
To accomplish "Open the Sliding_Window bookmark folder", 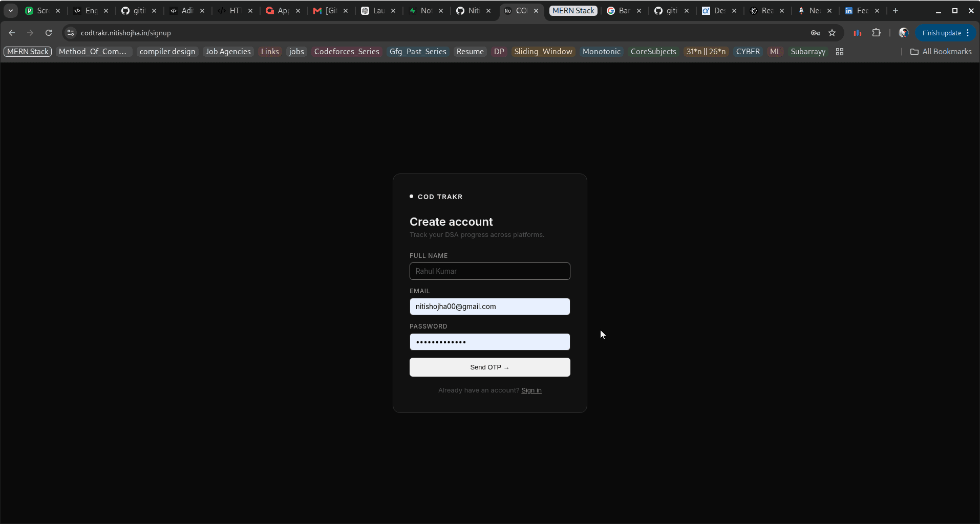I will pyautogui.click(x=543, y=52).
